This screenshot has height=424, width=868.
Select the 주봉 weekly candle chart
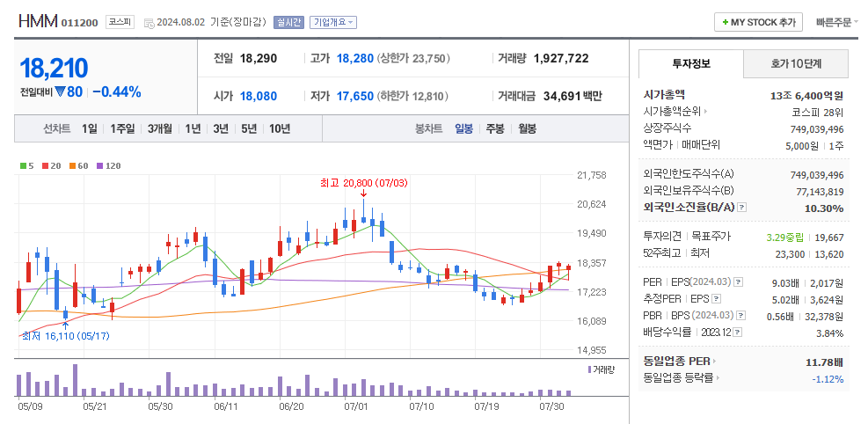(x=495, y=129)
